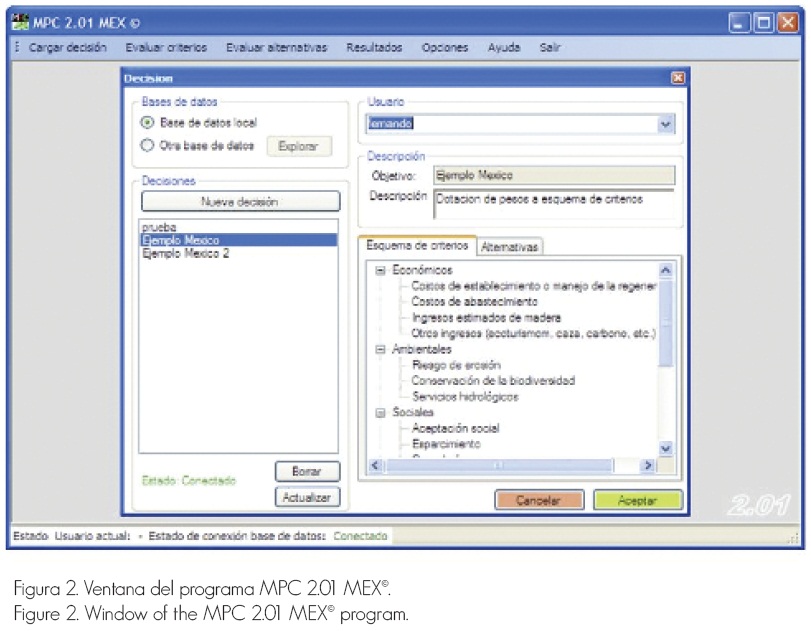Close the Decision dialog with red X
Image resolution: width=811 pixels, height=631 pixels.
coord(677,78)
